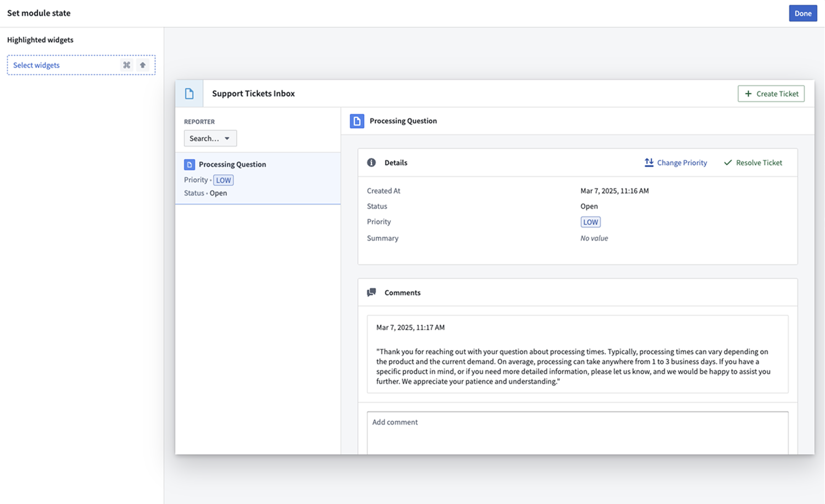The height and width of the screenshot is (504, 825).
Task: Click the command key icon in Select widgets
Action: (127, 65)
